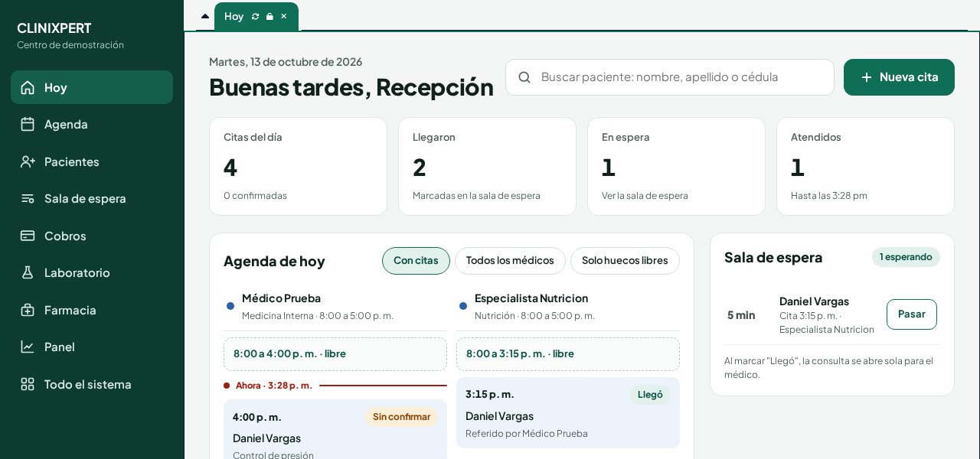Click the 1 esperando badge
980x459 pixels.
pyautogui.click(x=906, y=257)
